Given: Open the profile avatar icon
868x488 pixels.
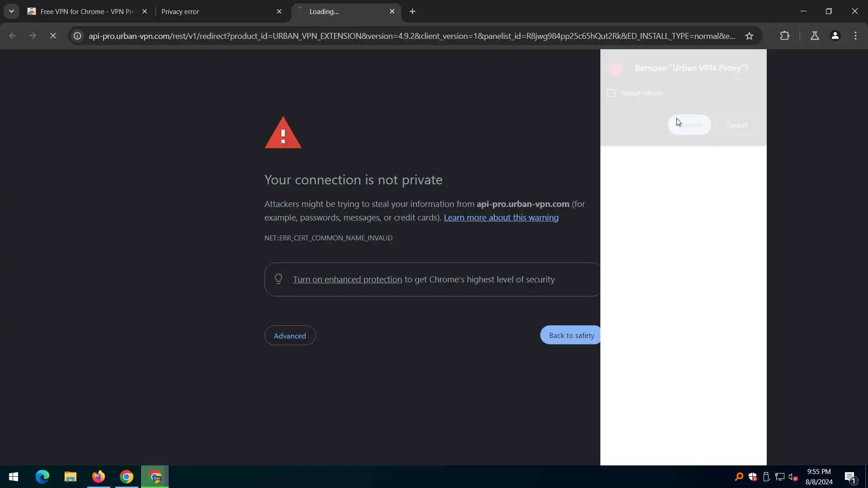Looking at the screenshot, I should (835, 36).
